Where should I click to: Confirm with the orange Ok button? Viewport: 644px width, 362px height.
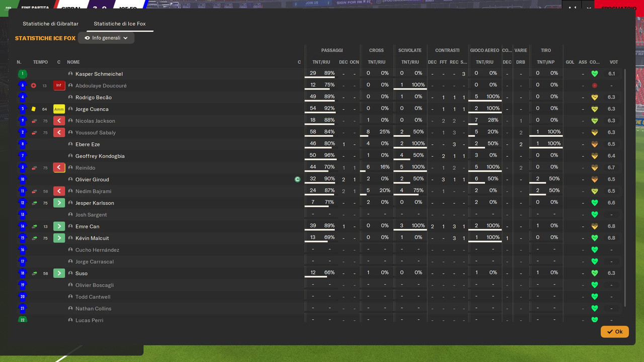pos(614,331)
